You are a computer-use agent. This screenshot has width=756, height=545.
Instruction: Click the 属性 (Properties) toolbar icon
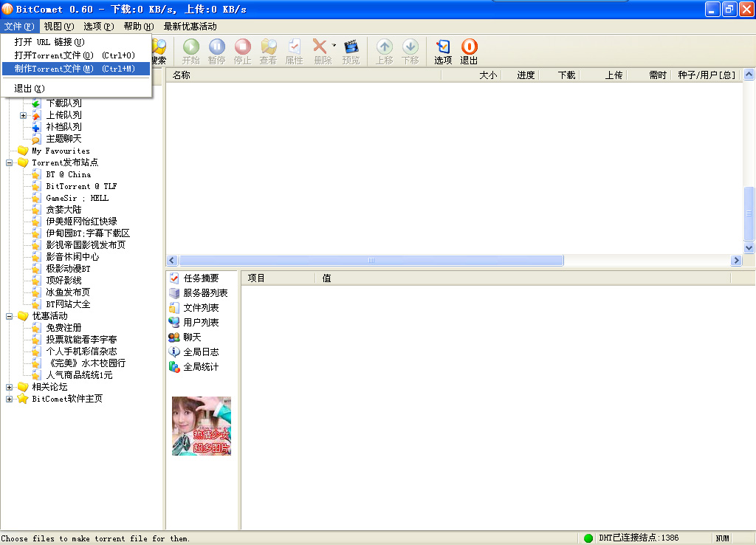click(294, 52)
